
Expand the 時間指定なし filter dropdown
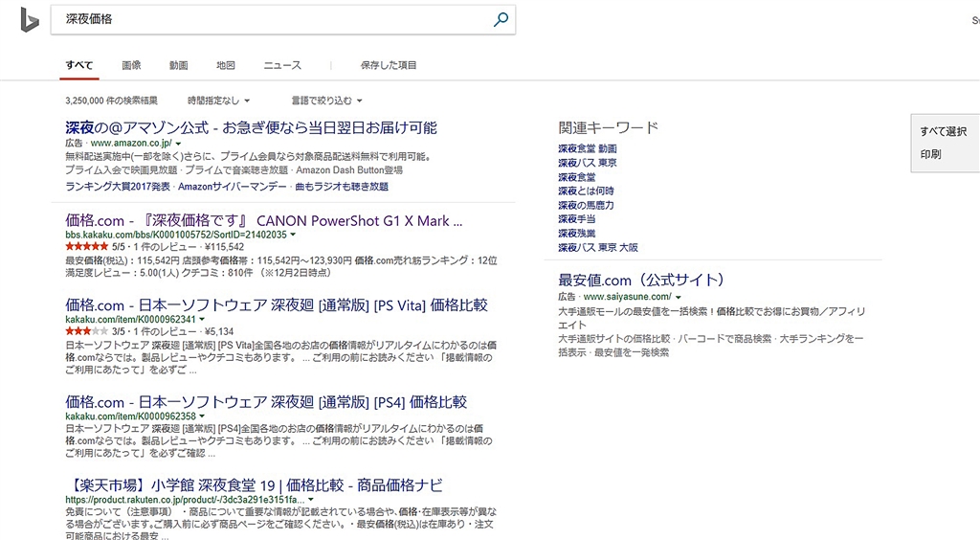(218, 100)
